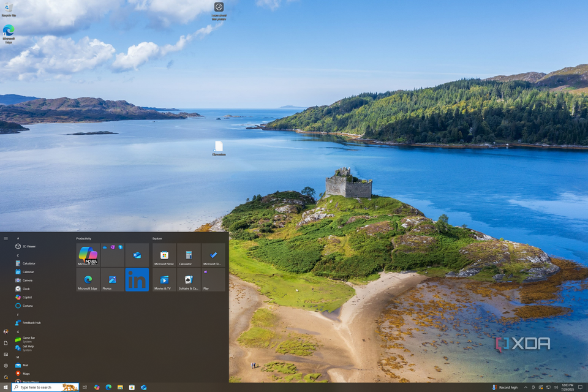Viewport: 588px width, 392px height.
Task: Open the Outlook tile in Productivity group
Action: pyautogui.click(x=137, y=255)
